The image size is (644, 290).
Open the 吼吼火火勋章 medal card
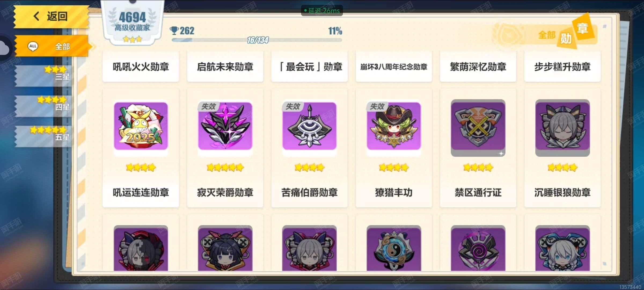(141, 67)
